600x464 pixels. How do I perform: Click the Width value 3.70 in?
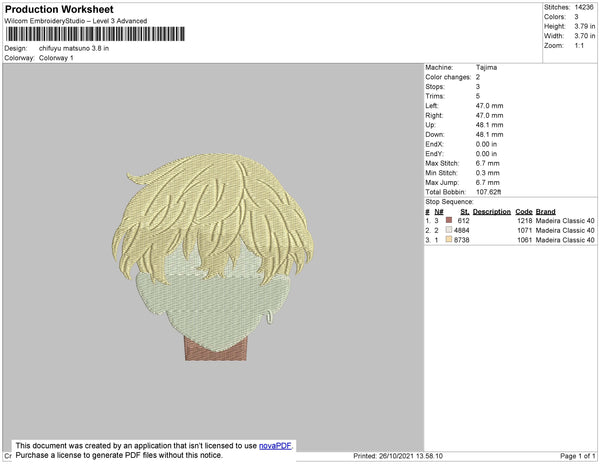pos(585,36)
